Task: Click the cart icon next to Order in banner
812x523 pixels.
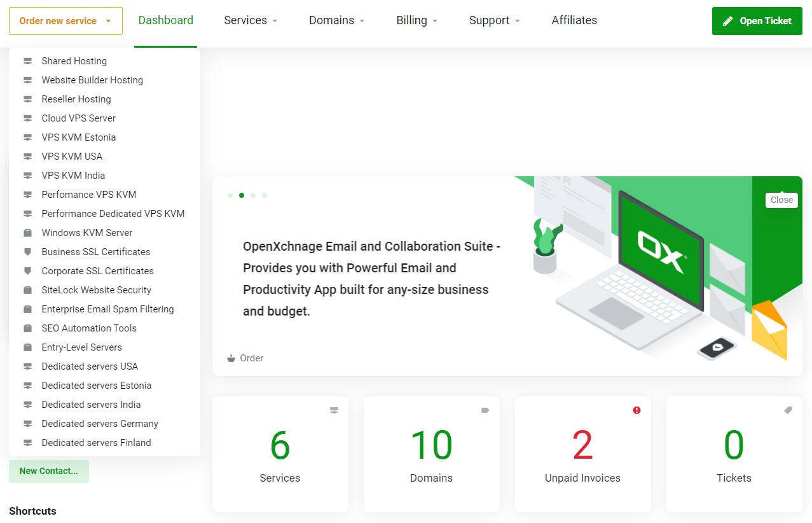Action: [x=231, y=358]
